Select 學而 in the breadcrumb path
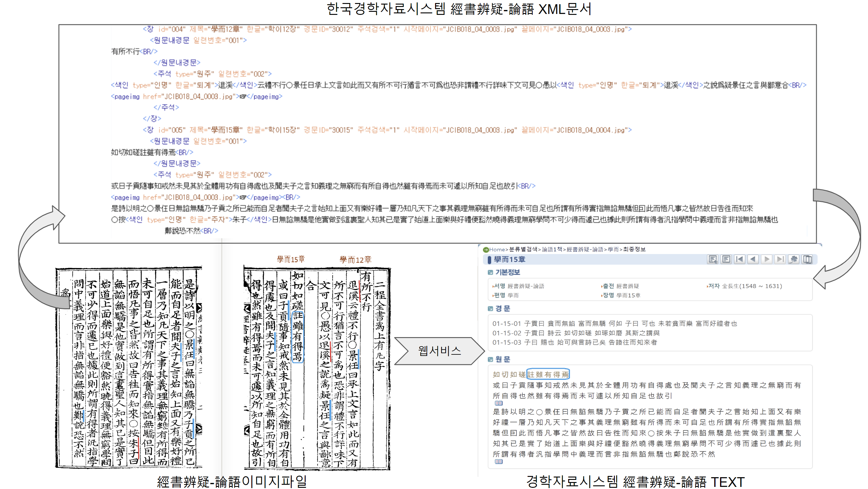The width and height of the screenshot is (868, 489). tap(613, 250)
